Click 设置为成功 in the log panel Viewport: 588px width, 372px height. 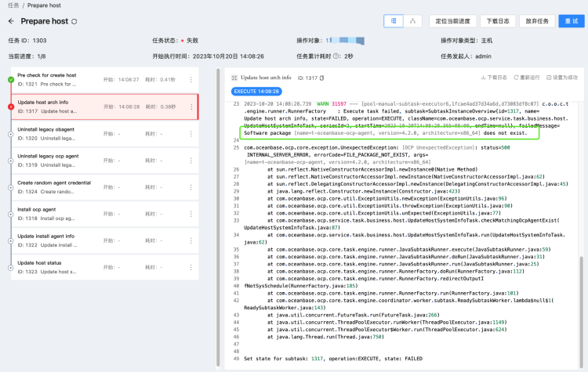click(562, 78)
